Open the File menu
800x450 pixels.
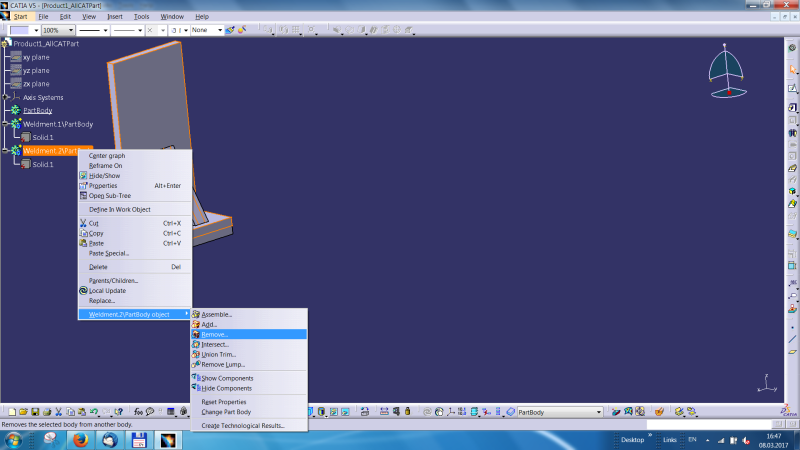pyautogui.click(x=43, y=17)
